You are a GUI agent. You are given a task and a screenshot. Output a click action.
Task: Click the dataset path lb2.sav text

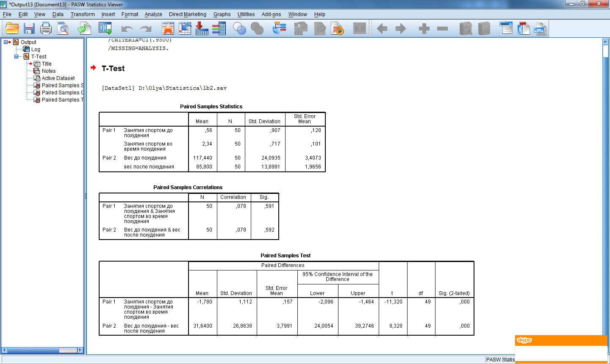183,88
